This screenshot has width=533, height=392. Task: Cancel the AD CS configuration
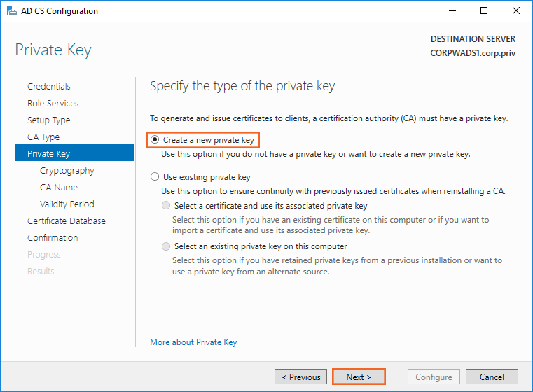(x=492, y=377)
